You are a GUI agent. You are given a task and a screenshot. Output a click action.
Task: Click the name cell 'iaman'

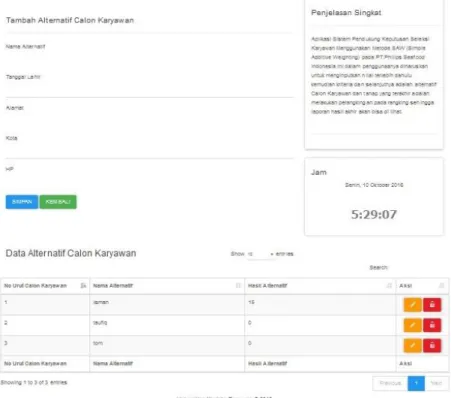(101, 302)
